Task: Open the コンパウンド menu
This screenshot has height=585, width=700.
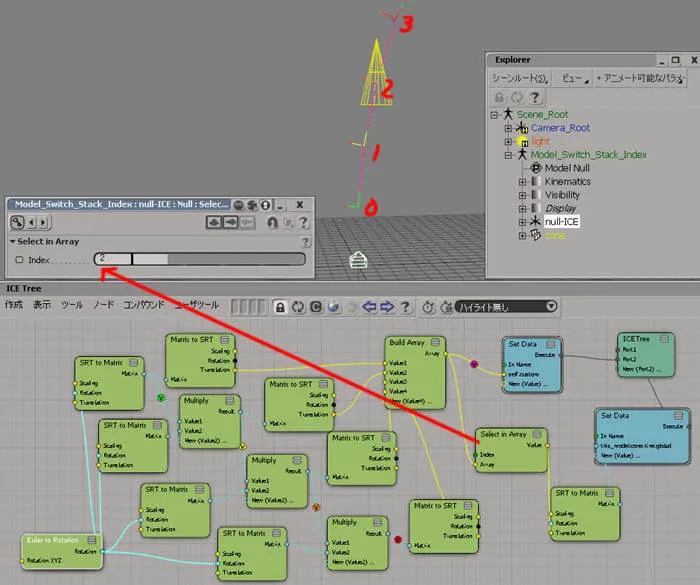Action: (143, 305)
